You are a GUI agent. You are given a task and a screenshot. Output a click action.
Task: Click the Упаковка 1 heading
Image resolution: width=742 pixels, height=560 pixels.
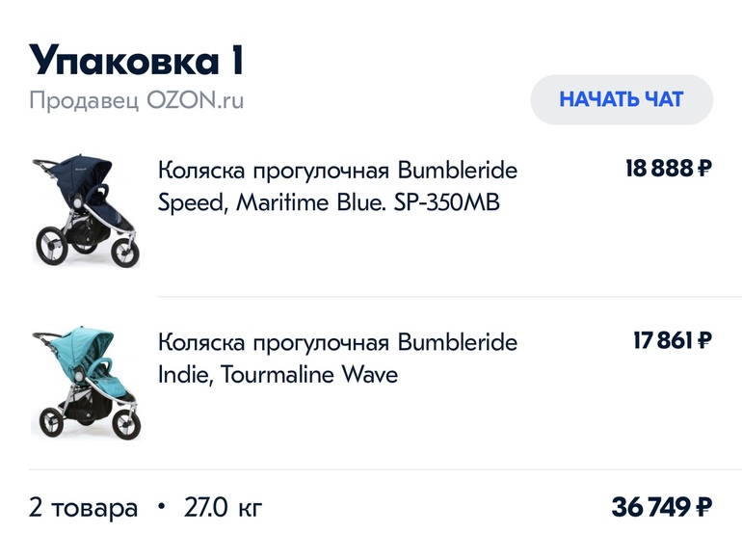tap(136, 61)
